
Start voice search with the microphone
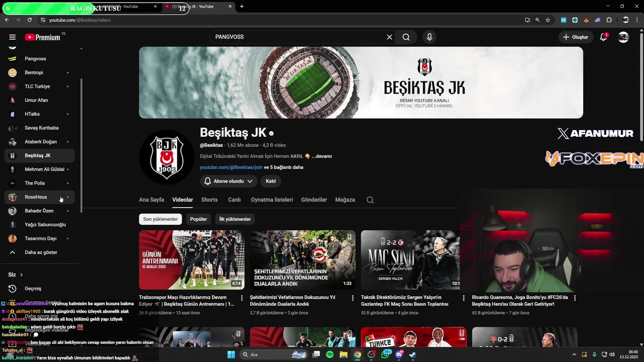[x=429, y=37]
